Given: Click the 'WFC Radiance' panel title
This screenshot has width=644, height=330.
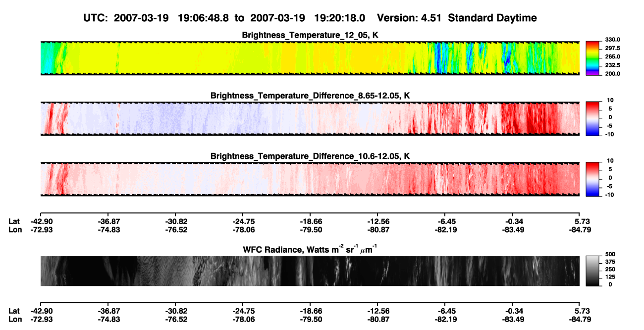Looking at the screenshot, I should (x=311, y=249).
